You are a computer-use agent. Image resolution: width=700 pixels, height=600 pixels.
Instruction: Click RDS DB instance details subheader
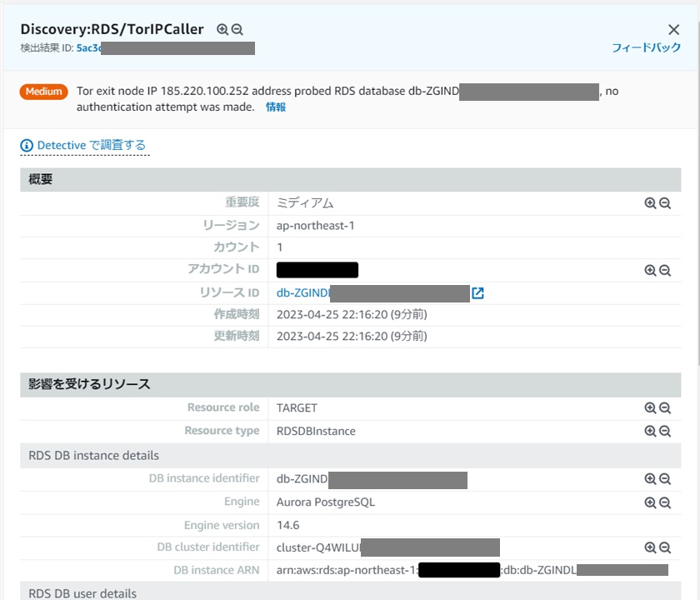pyautogui.click(x=351, y=456)
